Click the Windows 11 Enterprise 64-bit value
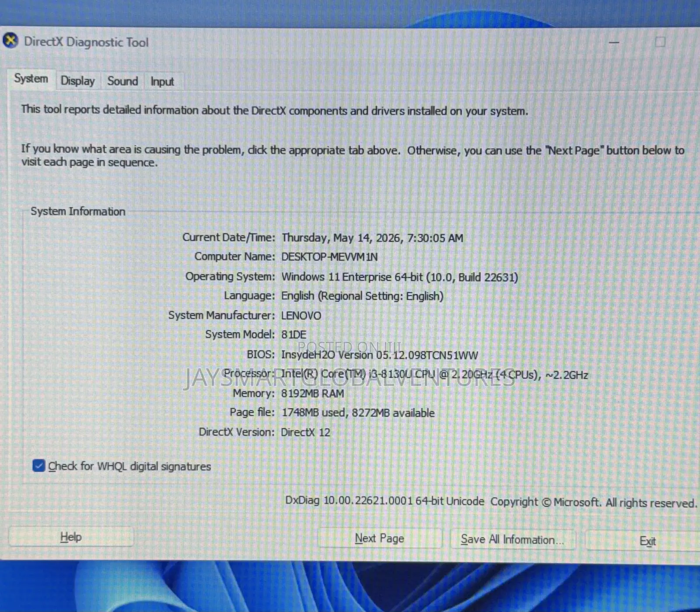 coord(399,277)
